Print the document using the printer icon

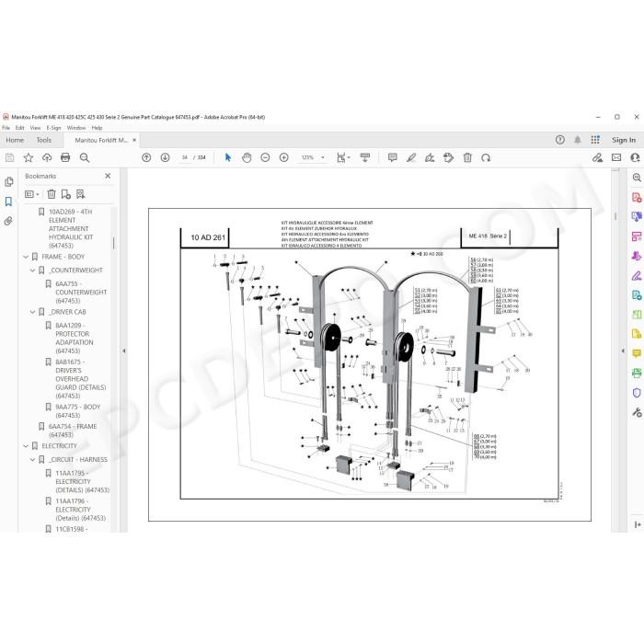click(65, 157)
